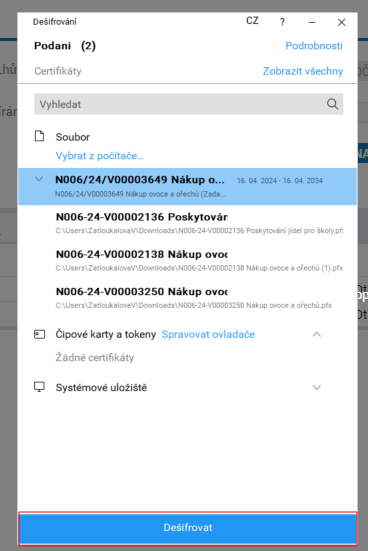The image size is (368, 551).
Task: Focus the Vyhledat search field
Action: [x=189, y=104]
